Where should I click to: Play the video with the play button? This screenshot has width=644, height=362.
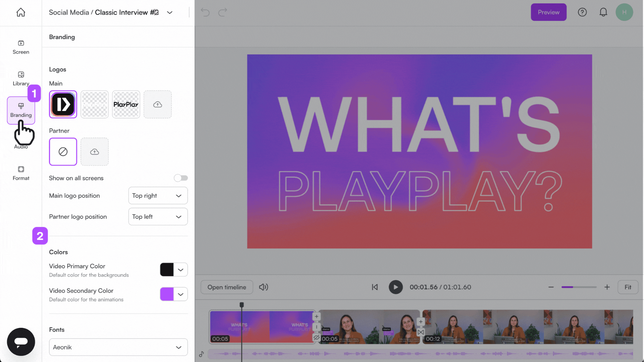coord(395,287)
